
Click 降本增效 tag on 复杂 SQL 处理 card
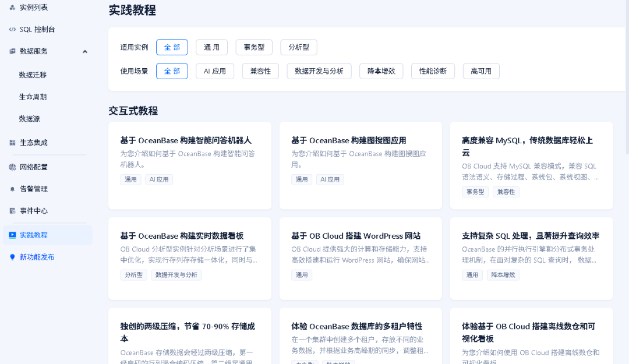[503, 275]
